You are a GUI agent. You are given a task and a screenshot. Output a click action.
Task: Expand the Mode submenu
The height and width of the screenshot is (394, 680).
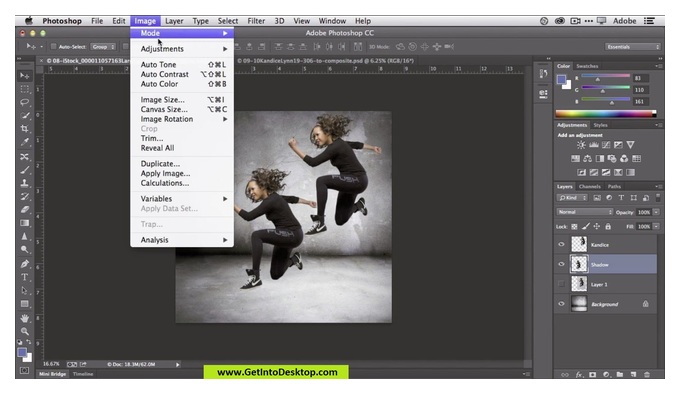182,33
